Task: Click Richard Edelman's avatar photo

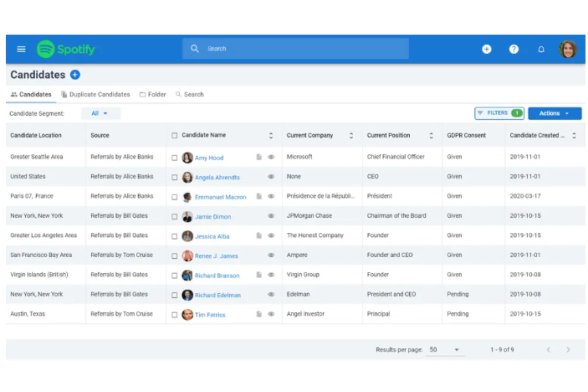Action: pyautogui.click(x=188, y=295)
